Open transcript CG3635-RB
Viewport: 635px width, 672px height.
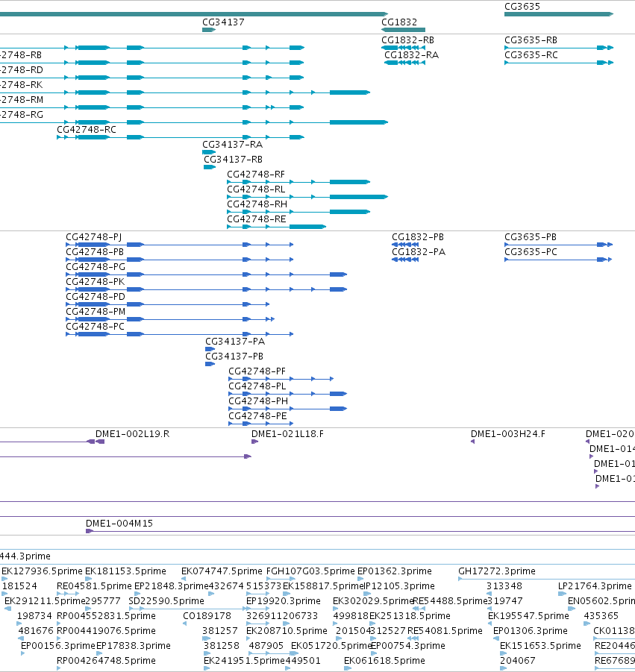(x=531, y=40)
